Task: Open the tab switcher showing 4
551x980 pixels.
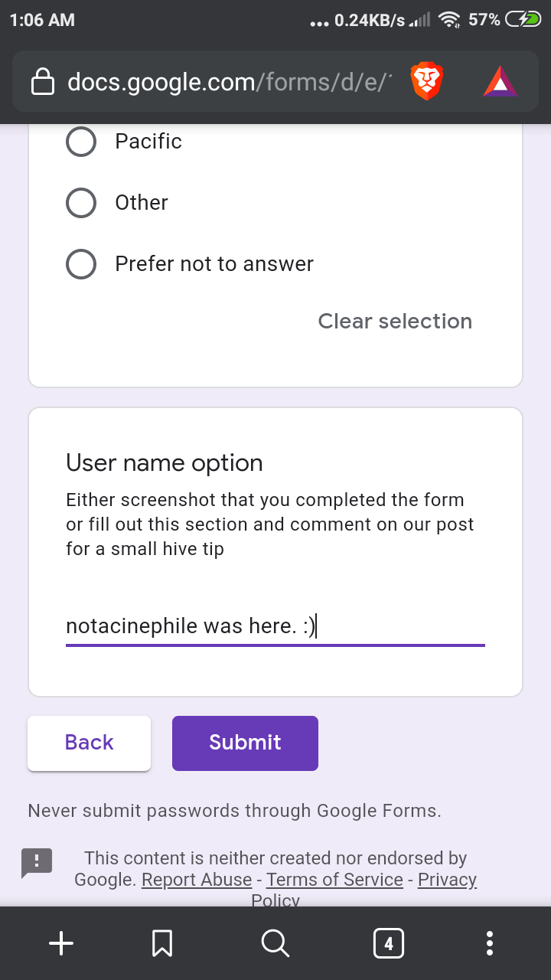Action: [389, 943]
